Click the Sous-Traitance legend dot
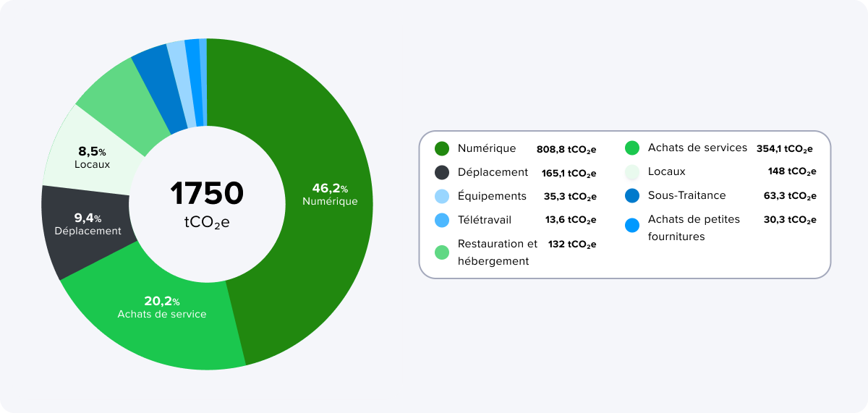Screen dimensions: 868x413 pyautogui.click(x=632, y=196)
